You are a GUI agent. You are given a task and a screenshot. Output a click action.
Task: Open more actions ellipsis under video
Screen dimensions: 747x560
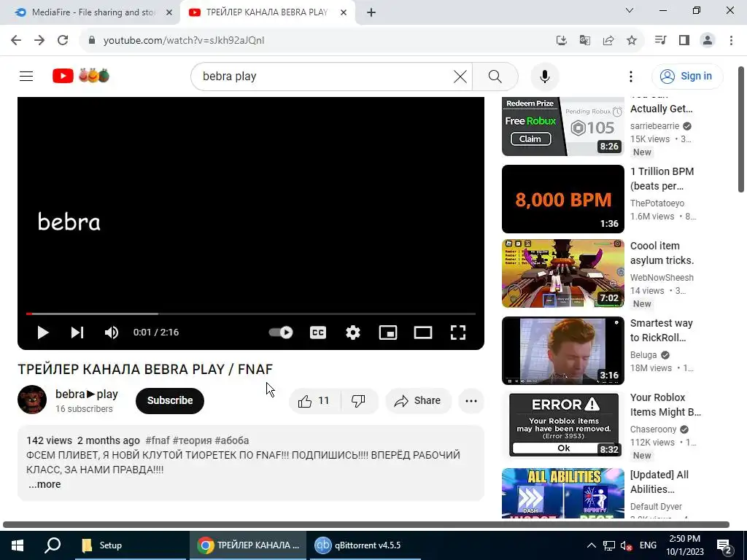(471, 401)
